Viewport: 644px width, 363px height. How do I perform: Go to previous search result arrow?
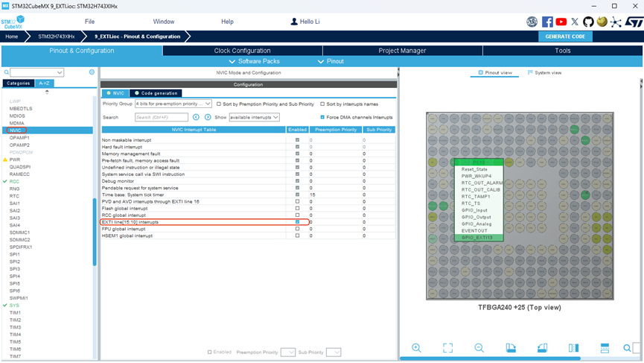tap(196, 117)
